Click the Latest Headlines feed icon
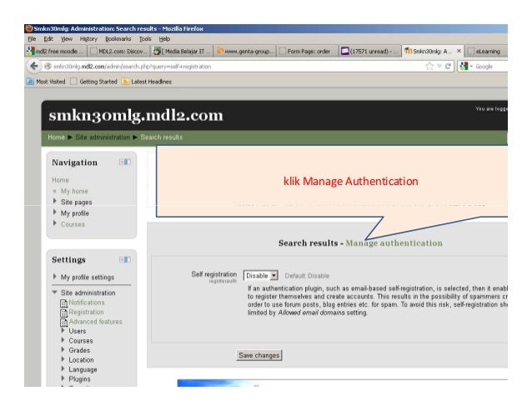The height and width of the screenshot is (411, 532). (125, 82)
